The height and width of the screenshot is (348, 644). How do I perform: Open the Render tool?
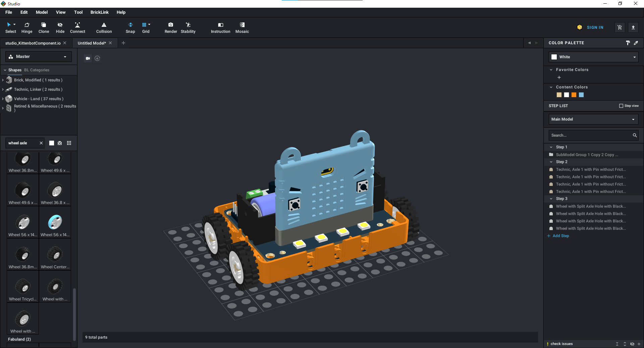coord(171,27)
